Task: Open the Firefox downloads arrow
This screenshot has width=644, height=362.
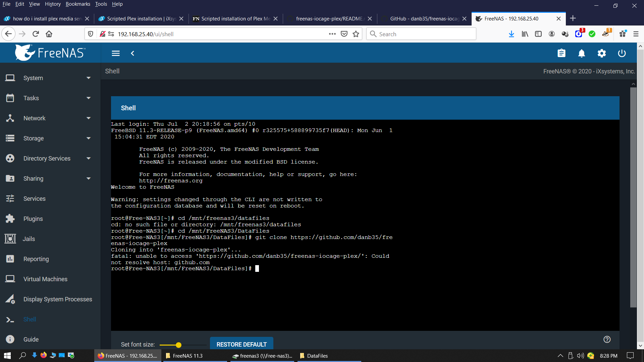Action: pos(512,34)
